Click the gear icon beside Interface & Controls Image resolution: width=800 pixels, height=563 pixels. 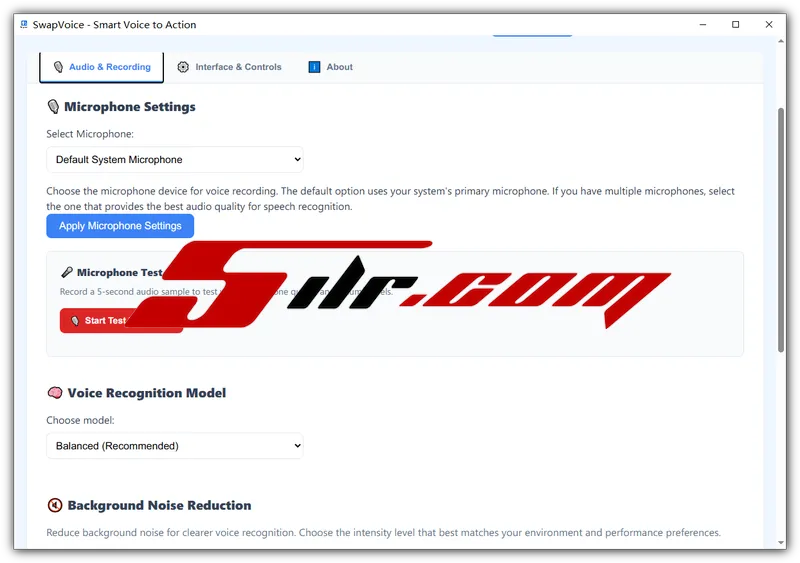[183, 67]
